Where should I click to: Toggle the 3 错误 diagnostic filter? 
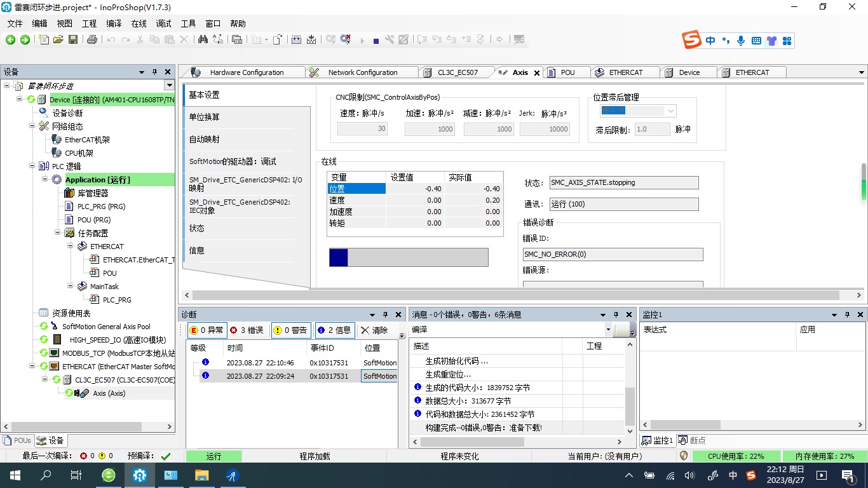coord(247,330)
